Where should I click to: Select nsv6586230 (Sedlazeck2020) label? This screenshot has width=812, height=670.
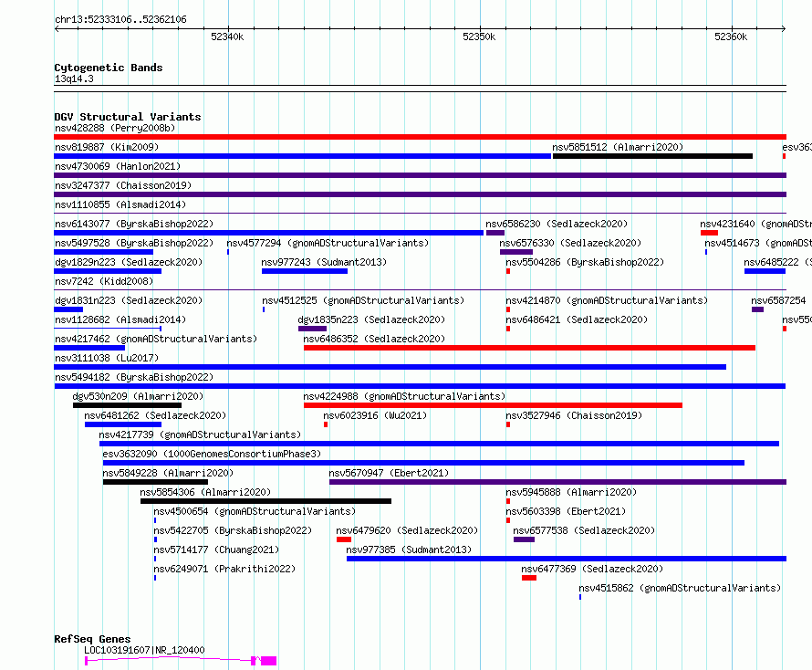(x=557, y=224)
